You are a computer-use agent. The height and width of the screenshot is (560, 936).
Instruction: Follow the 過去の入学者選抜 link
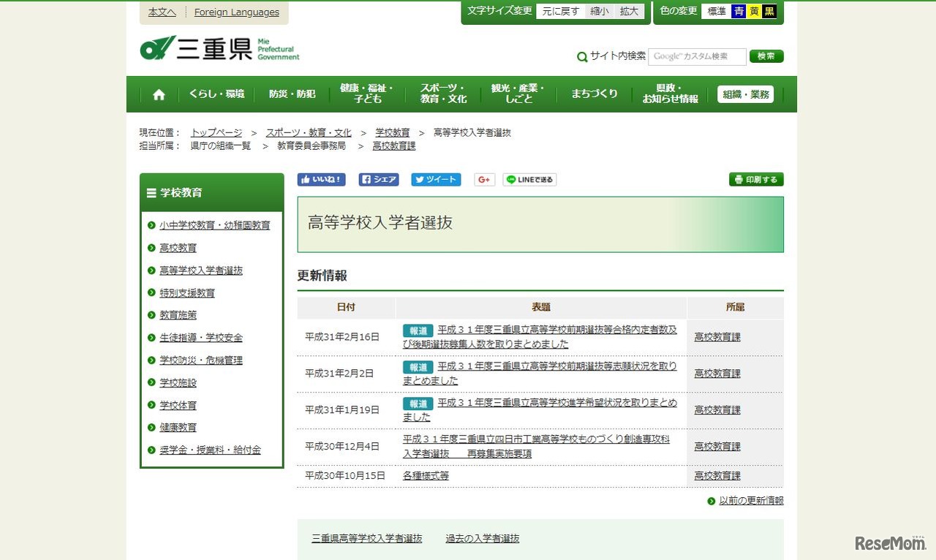pos(482,537)
